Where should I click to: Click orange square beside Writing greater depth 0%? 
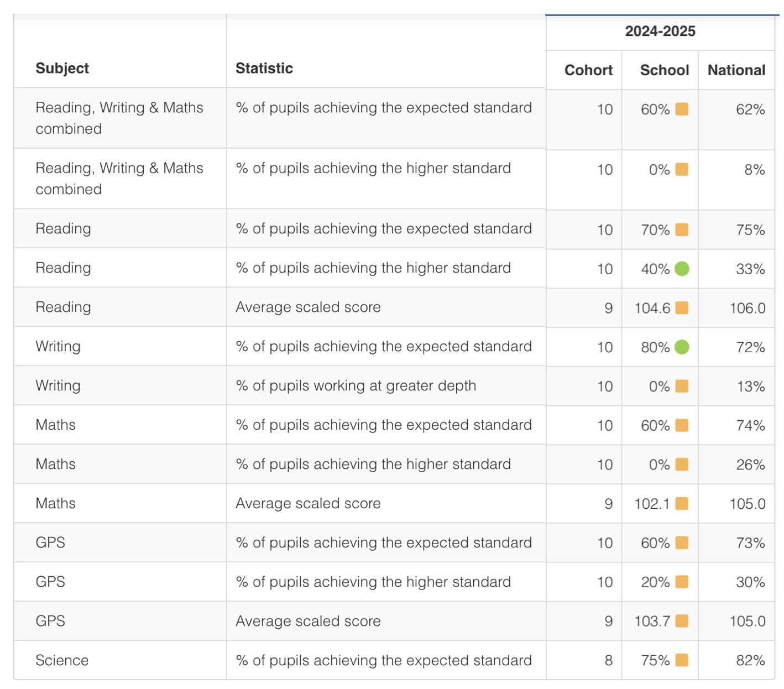pos(682,387)
